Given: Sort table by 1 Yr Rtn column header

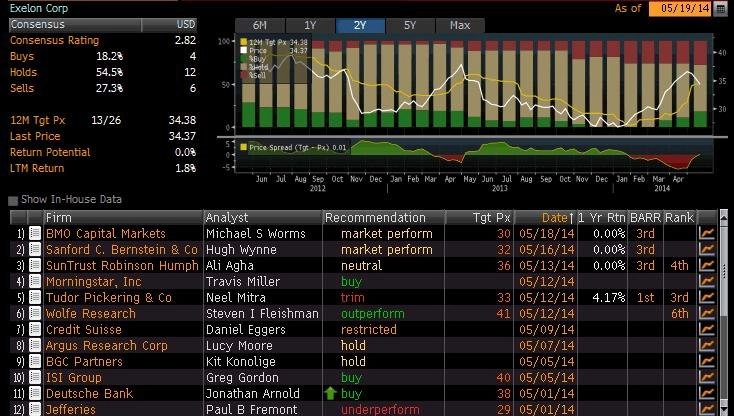Looking at the screenshot, I should 602,218.
